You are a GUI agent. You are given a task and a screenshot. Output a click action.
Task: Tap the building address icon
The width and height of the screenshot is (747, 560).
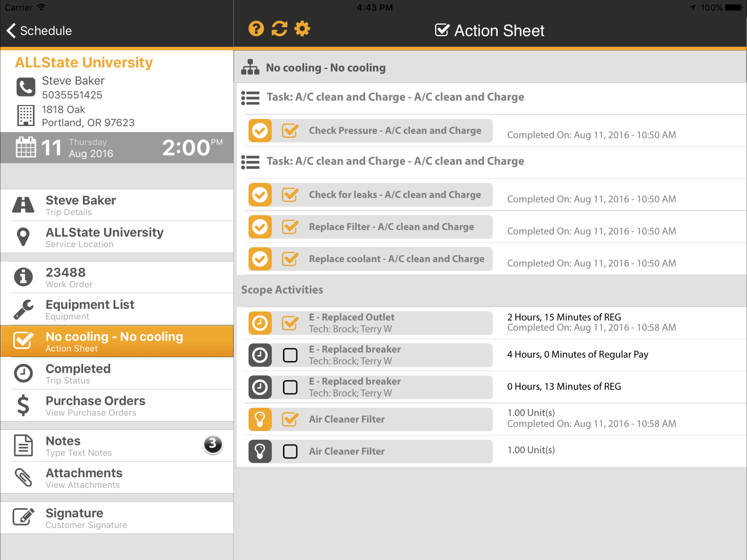coord(26,115)
